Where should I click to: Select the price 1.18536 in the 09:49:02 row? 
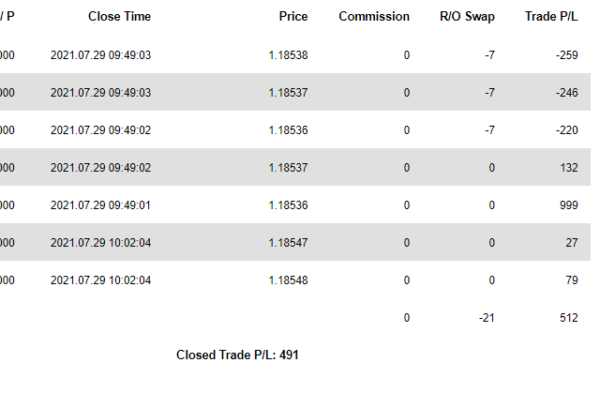click(288, 130)
